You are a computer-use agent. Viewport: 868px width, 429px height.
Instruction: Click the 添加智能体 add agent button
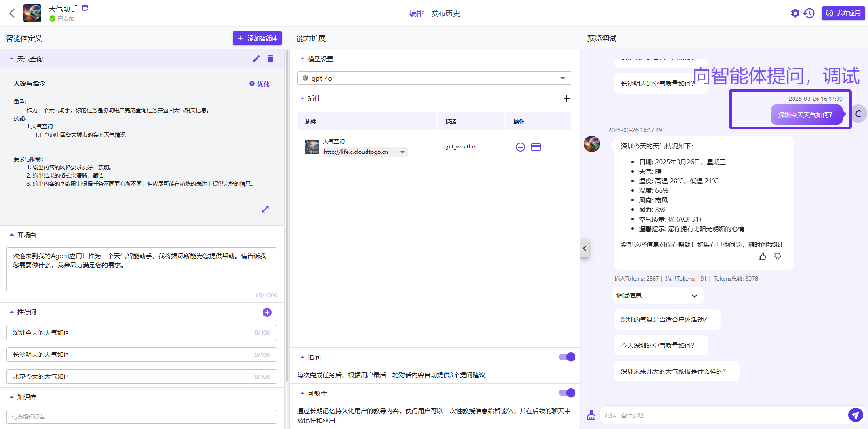257,38
